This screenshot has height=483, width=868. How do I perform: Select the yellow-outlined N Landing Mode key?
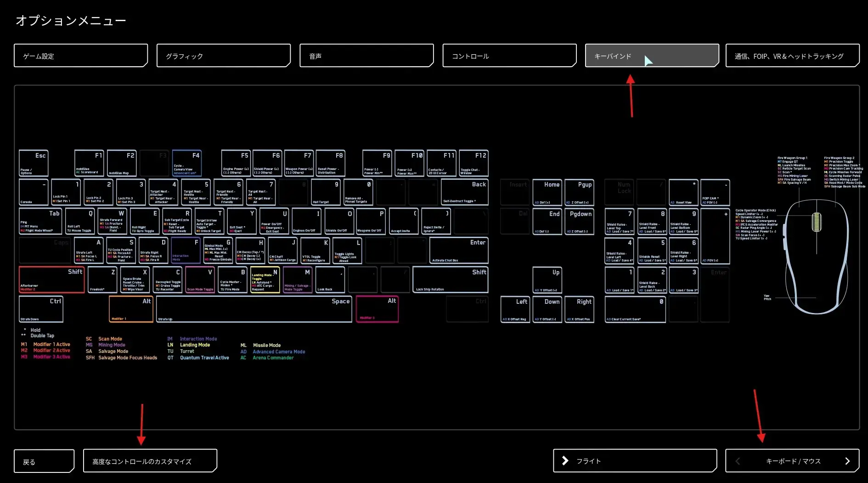(265, 280)
